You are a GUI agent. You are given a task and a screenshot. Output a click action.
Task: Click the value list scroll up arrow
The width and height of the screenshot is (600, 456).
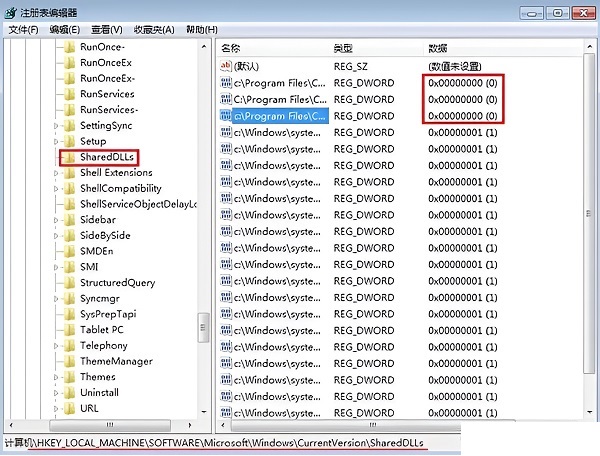589,47
